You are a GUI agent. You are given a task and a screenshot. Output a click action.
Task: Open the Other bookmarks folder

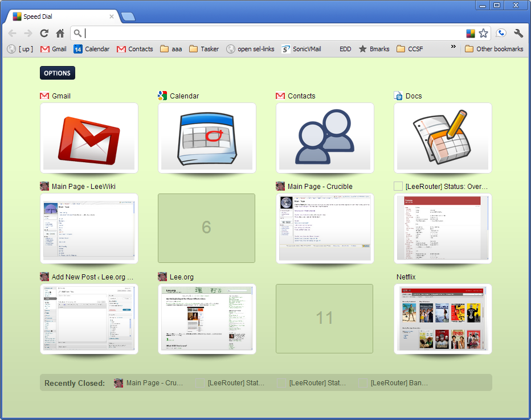(x=494, y=49)
